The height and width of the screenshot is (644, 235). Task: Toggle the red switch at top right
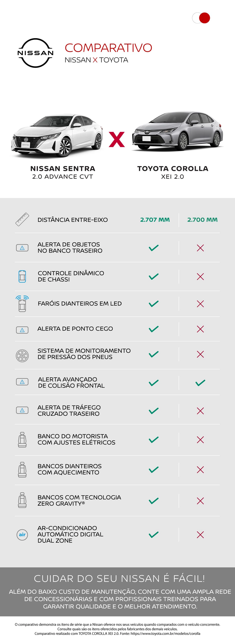201,18
